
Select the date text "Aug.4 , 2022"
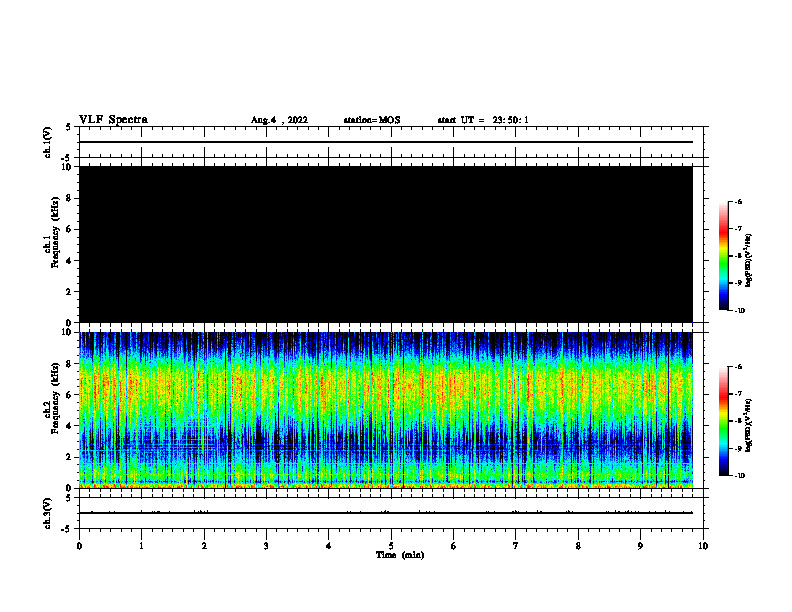(279, 120)
